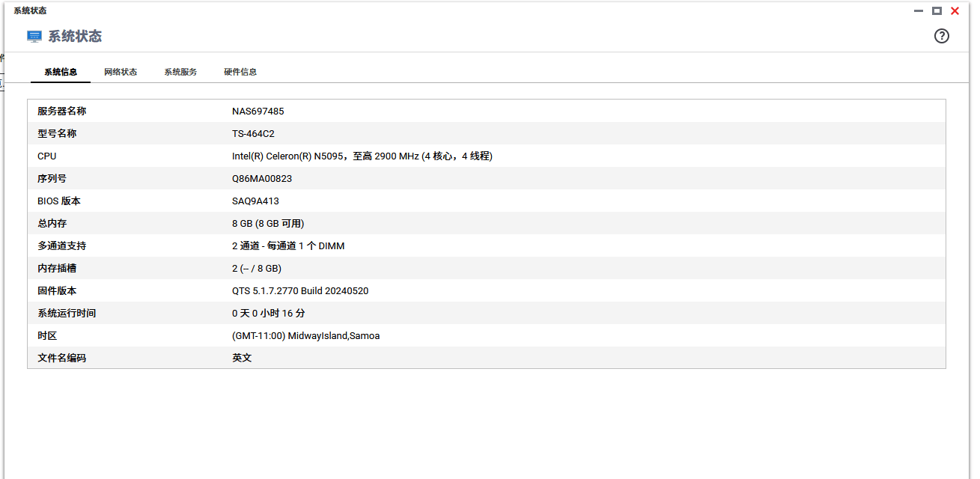Switch to the 硬件信息 tab
980x479 pixels.
pos(240,72)
